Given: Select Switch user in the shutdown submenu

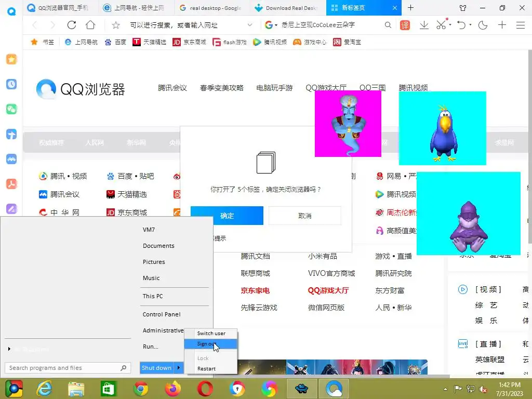Looking at the screenshot, I should click(x=211, y=333).
